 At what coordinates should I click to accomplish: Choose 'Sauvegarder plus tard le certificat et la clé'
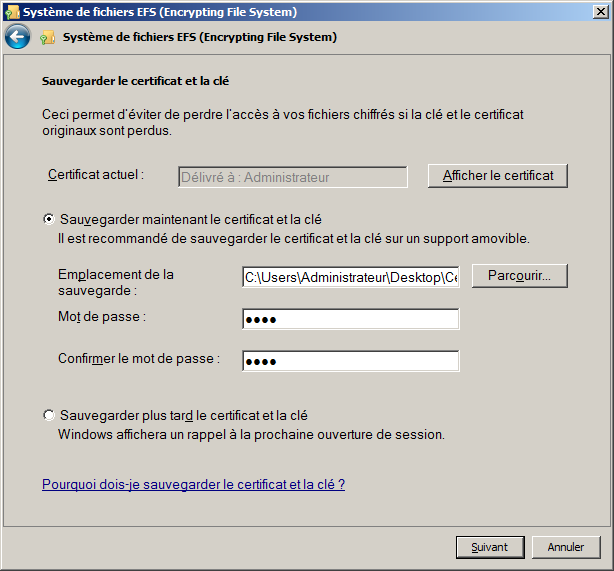point(49,415)
